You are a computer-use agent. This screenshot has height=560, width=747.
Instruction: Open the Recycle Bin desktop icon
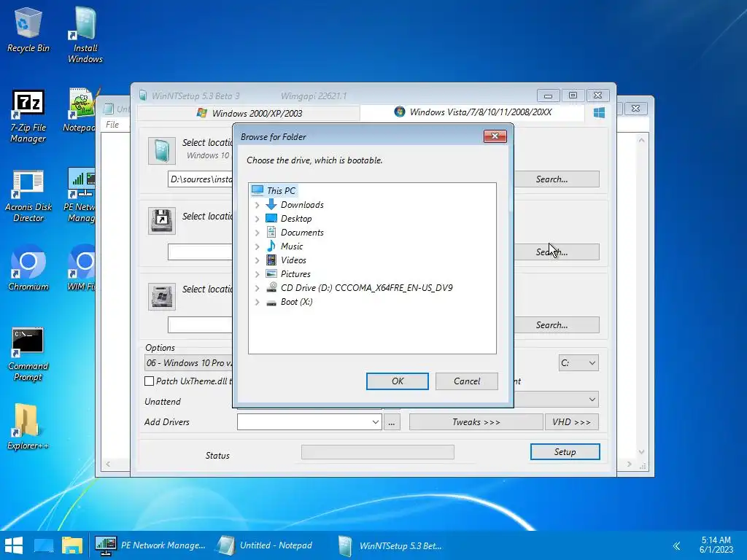coord(28,30)
